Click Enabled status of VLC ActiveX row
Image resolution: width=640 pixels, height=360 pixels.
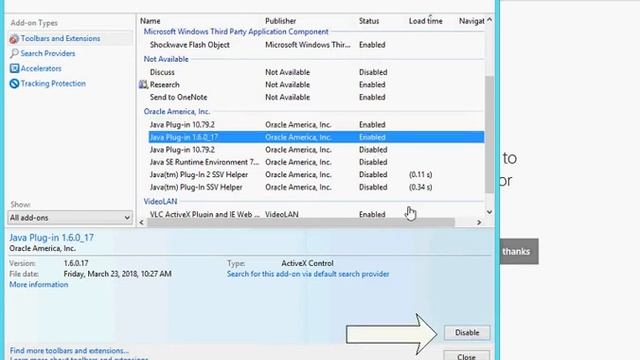coord(372,214)
